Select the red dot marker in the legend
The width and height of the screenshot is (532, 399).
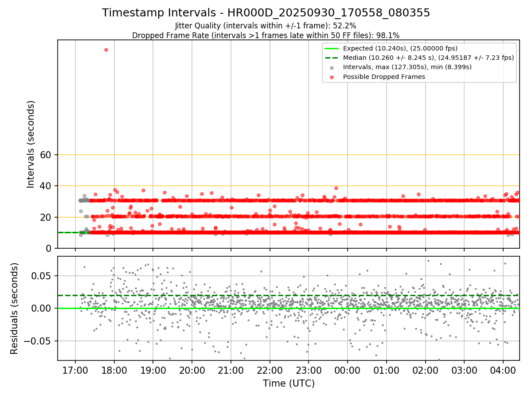[x=332, y=77]
